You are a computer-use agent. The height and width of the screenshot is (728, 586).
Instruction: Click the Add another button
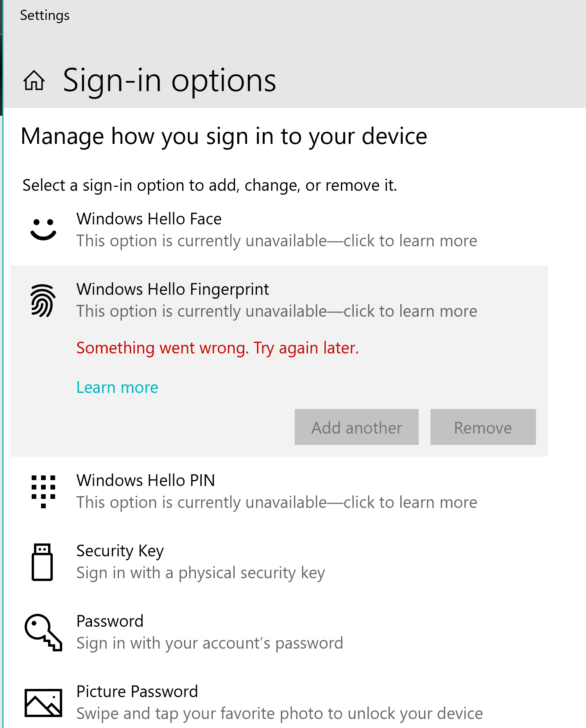(x=356, y=427)
